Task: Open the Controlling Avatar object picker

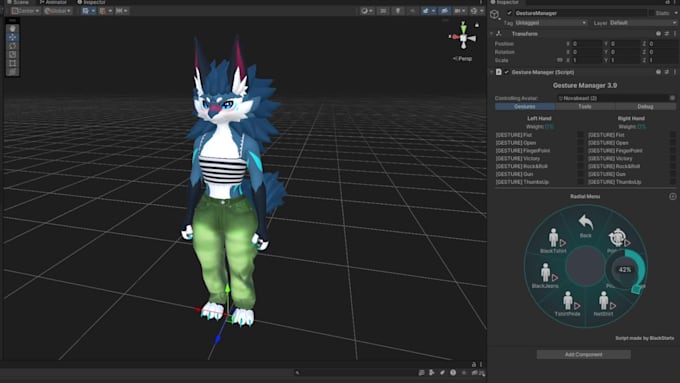Action: 672,98
